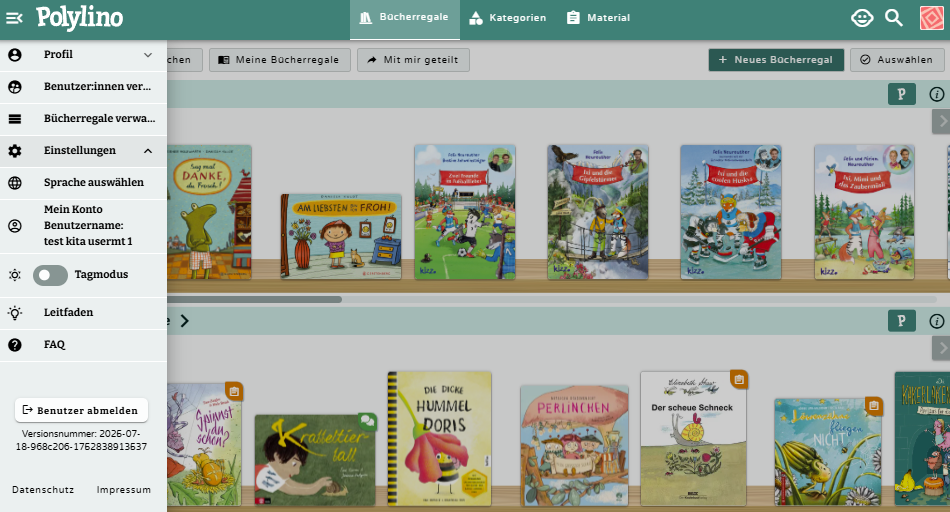This screenshot has width=950, height=512.
Task: Collapse the Einstellungen section chevron
Action: click(x=148, y=151)
